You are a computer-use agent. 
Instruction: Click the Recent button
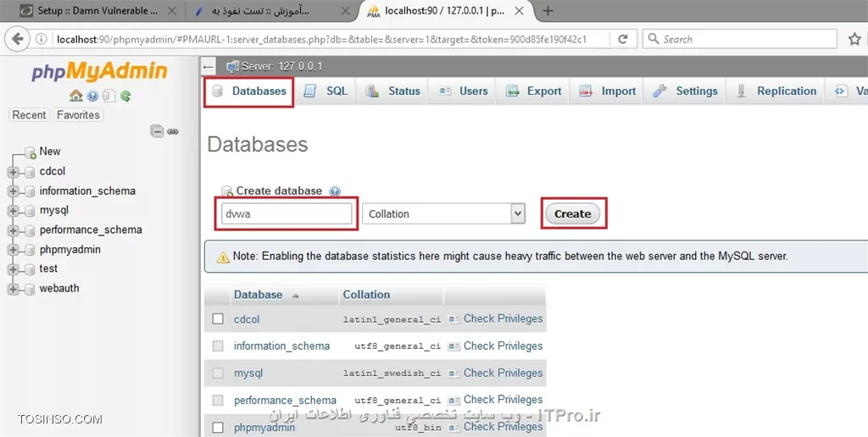tap(29, 115)
